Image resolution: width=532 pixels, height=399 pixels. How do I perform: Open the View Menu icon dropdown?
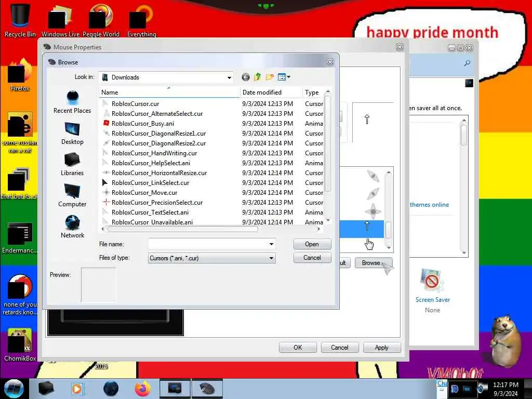[284, 77]
